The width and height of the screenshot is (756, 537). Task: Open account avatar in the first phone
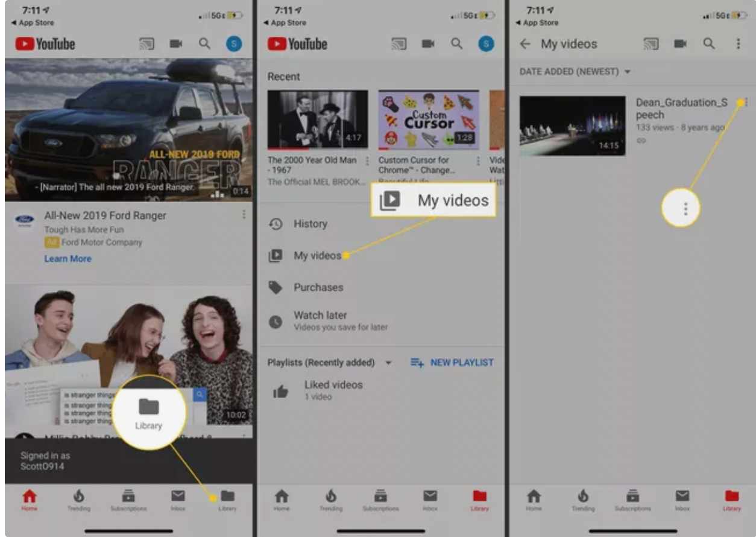point(234,43)
